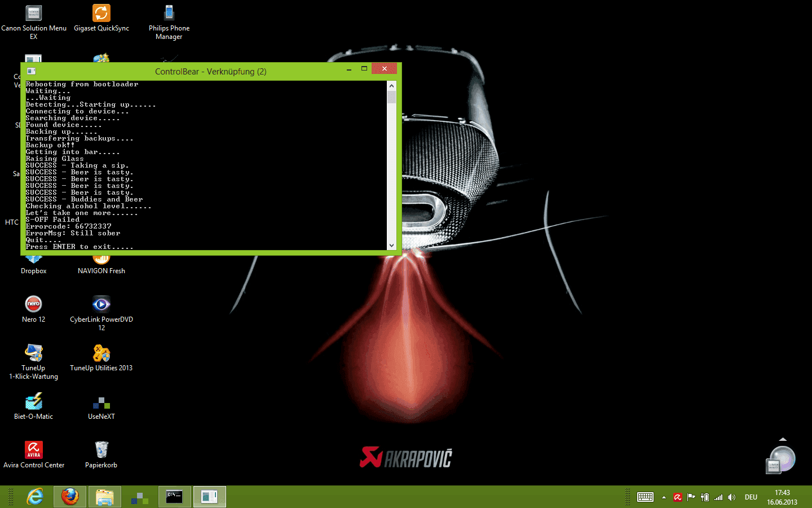Launch Biet-O-Matic desktop shortcut
The image size is (812, 508).
click(x=34, y=406)
